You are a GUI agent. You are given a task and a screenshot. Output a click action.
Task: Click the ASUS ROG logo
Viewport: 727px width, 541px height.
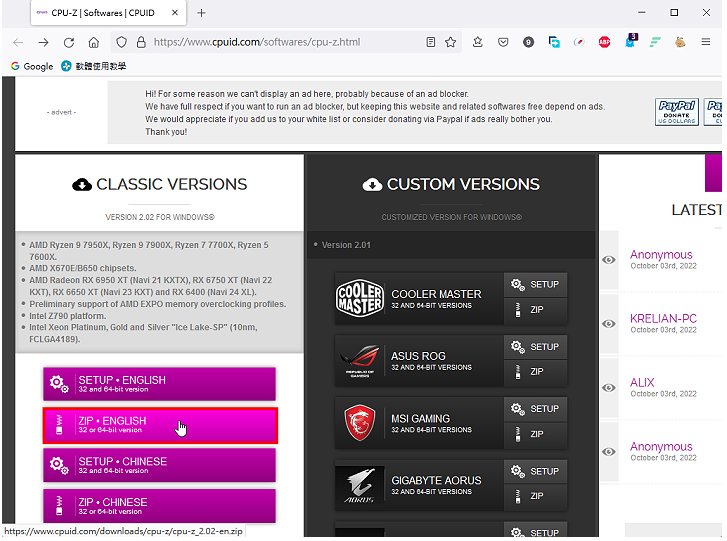point(360,361)
